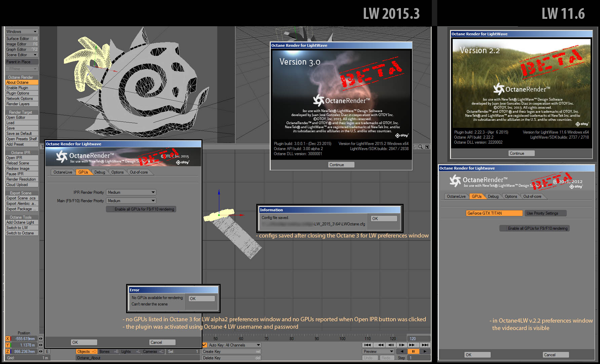Click the Step input field
This screenshot has width=600, height=364.
tap(419, 358)
